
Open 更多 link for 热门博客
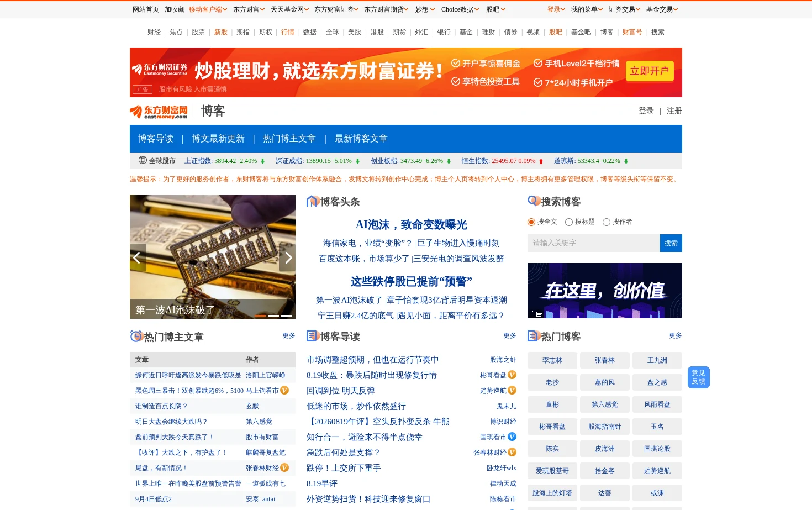[x=676, y=335]
